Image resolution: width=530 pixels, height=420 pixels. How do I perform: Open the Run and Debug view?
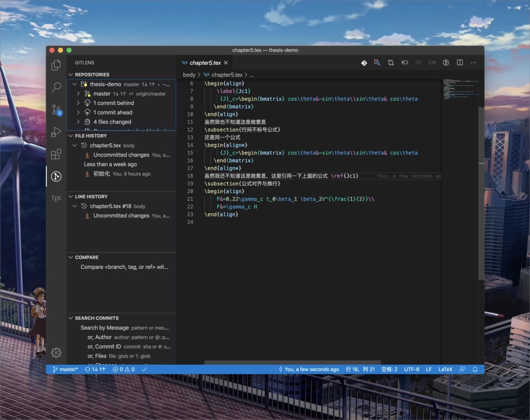(x=56, y=132)
